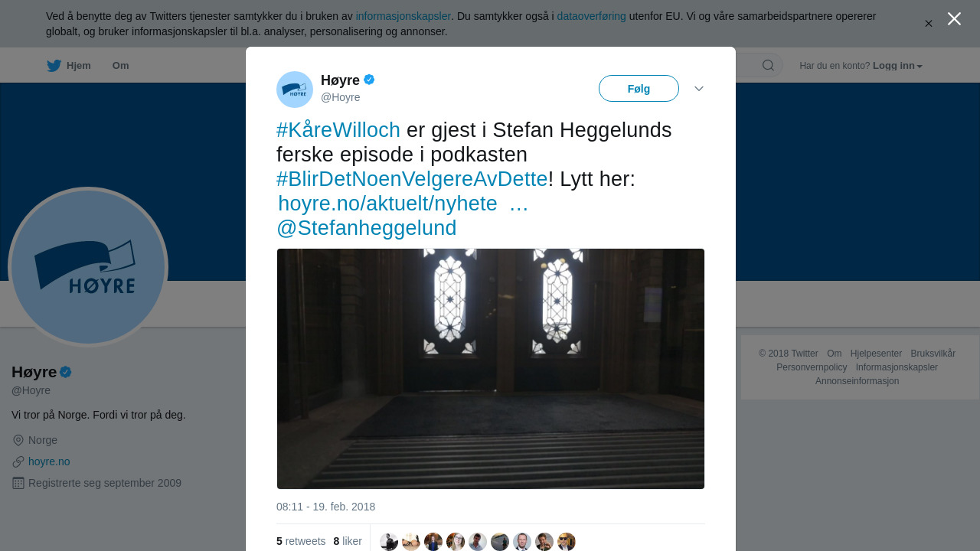Dismiss the cookie notice small X
The height and width of the screenshot is (551, 980).
coord(929,24)
